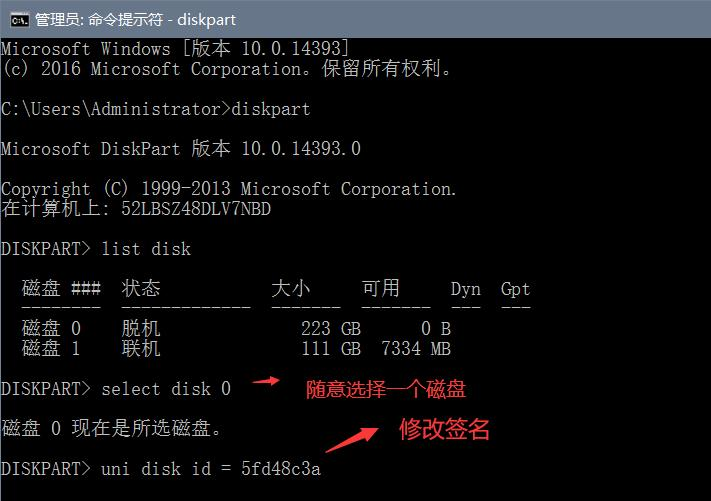Click the 磁盘 0 row with 脱机 status

point(236,328)
